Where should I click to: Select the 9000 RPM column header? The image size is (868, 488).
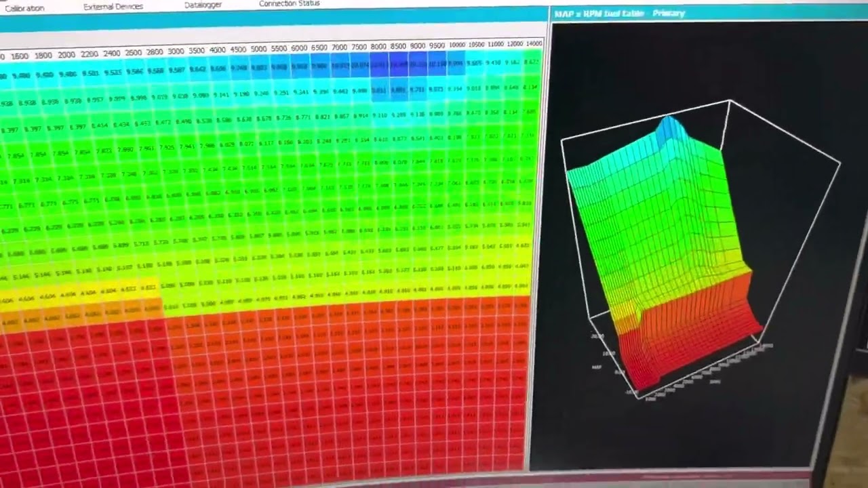tap(418, 46)
